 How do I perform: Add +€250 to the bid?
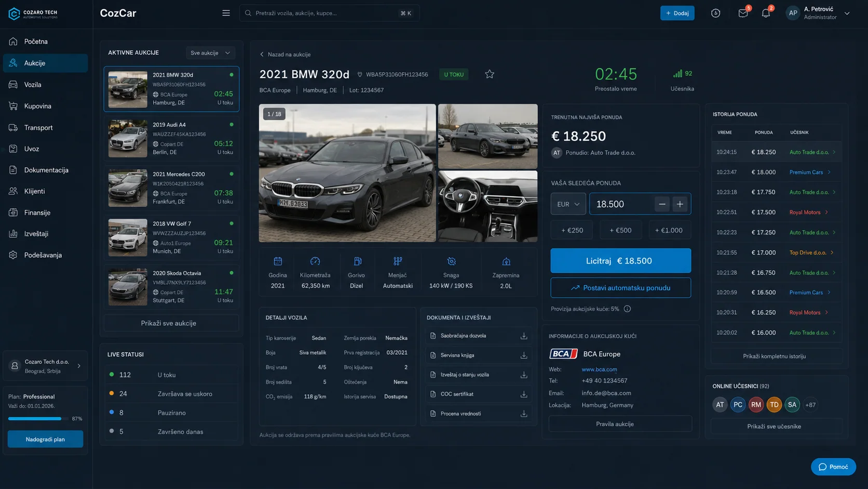pos(572,230)
